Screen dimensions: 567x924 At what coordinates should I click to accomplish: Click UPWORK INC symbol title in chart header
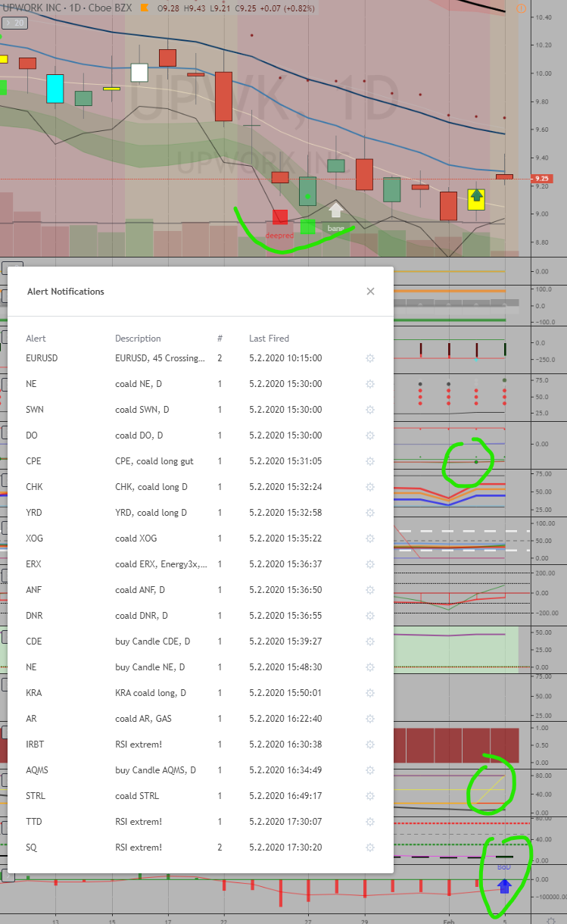34,8
